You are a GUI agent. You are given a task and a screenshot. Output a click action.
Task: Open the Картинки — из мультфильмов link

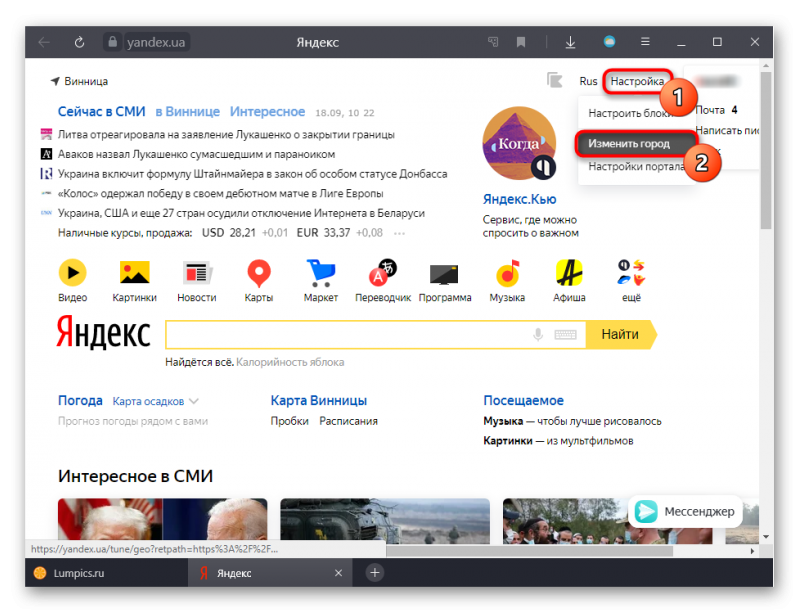pyautogui.click(x=558, y=441)
